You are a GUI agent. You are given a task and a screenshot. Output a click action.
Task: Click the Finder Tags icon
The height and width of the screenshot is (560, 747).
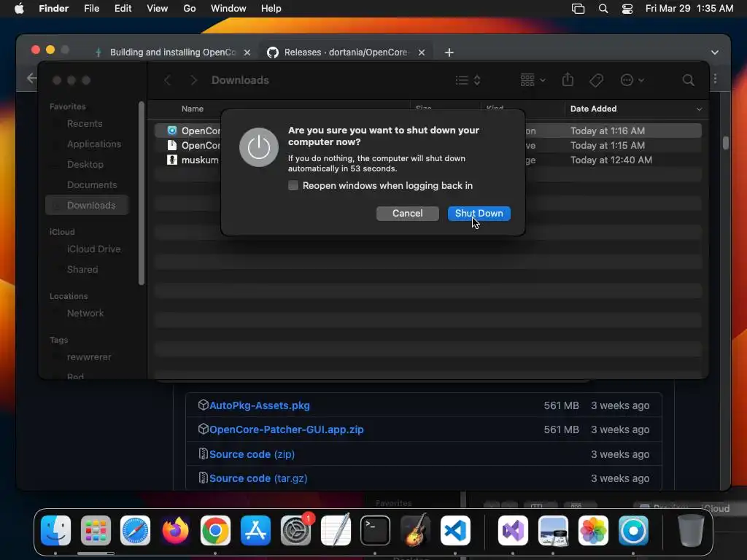[x=596, y=80]
